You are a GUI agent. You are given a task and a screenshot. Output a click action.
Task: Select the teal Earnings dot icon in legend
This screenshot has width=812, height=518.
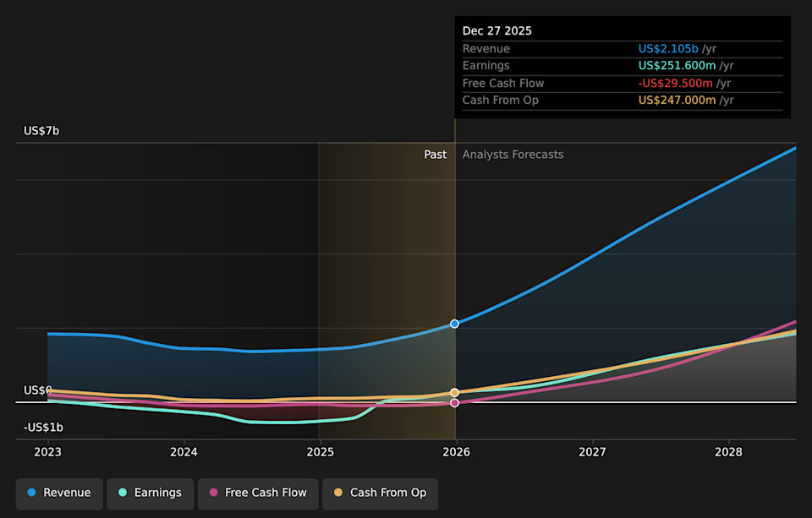coord(124,493)
